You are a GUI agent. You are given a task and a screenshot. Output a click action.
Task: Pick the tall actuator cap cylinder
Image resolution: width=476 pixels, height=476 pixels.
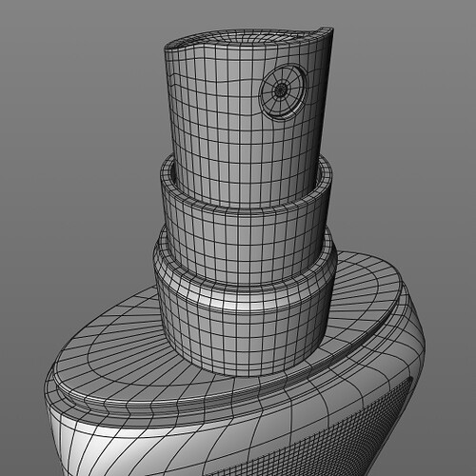point(248,117)
